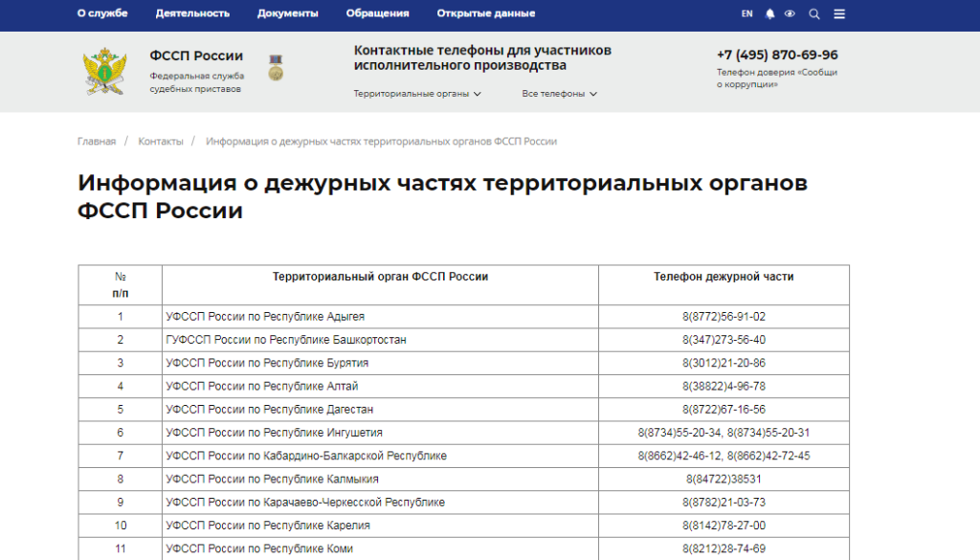
Task: Click the ФССП России site title
Action: 196,56
